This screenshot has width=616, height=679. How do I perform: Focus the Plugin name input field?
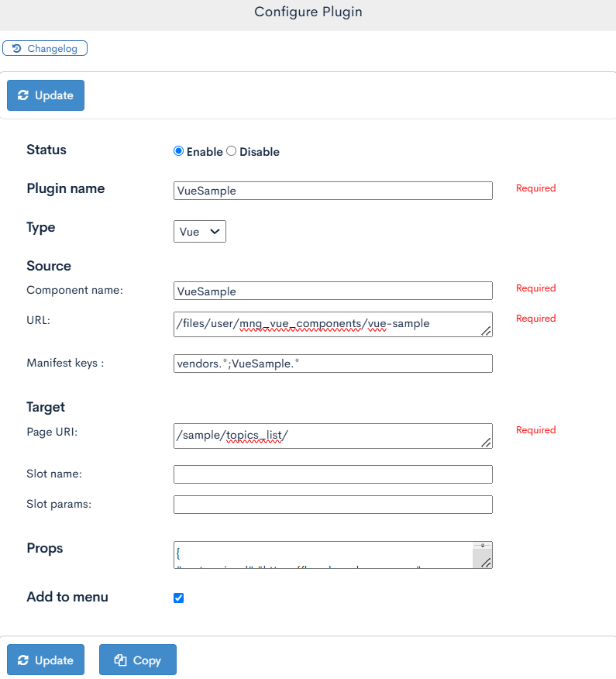coord(332,191)
